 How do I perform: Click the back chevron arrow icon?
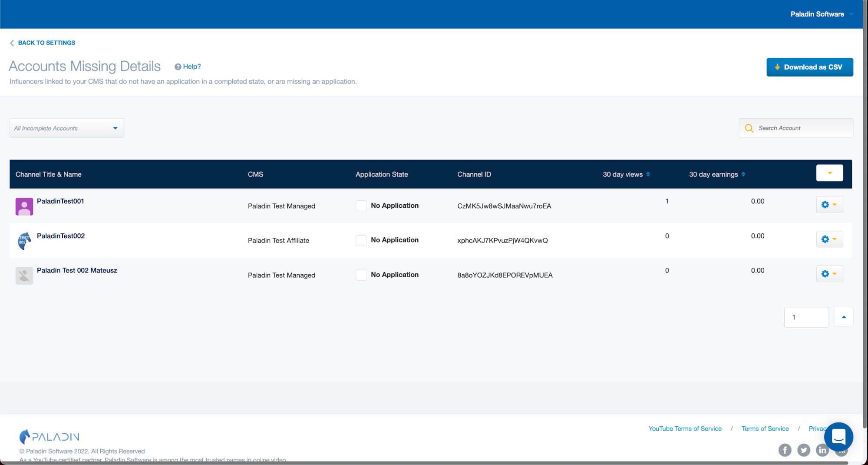[12, 43]
